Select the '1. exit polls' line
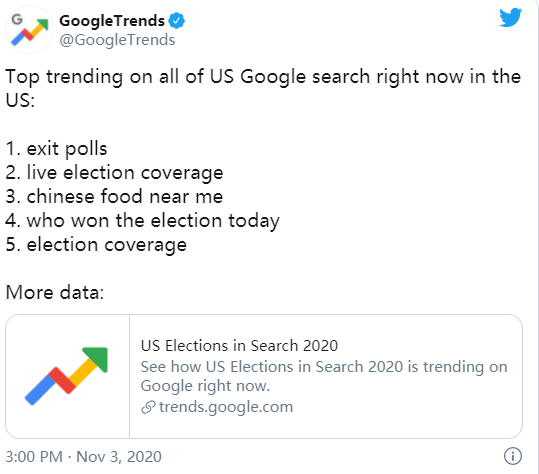 point(57,149)
